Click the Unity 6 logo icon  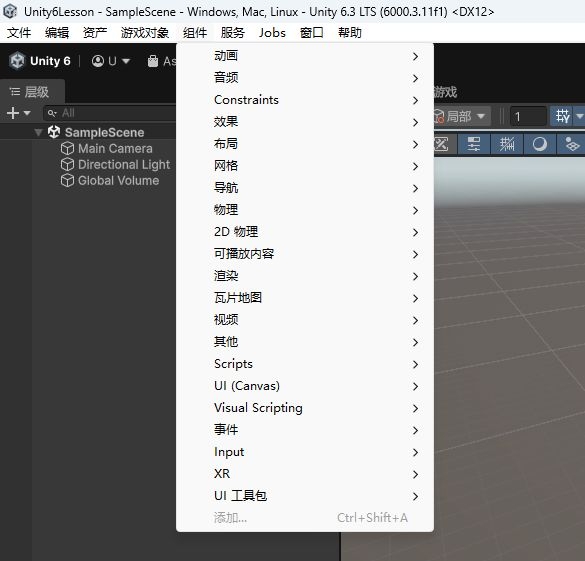tap(17, 61)
